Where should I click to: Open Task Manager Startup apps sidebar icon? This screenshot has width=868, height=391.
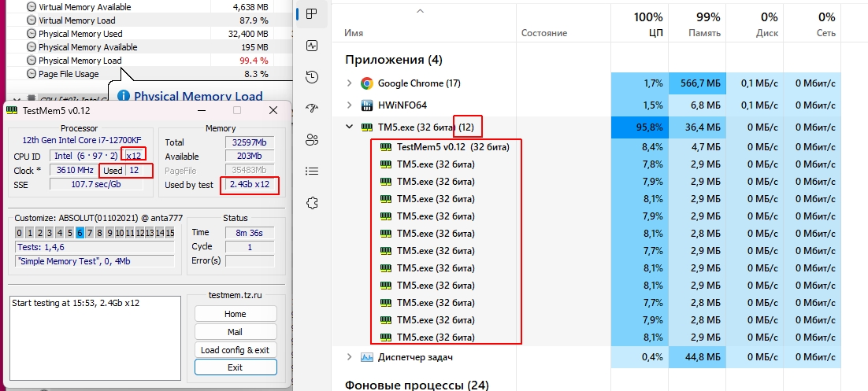tap(312, 109)
